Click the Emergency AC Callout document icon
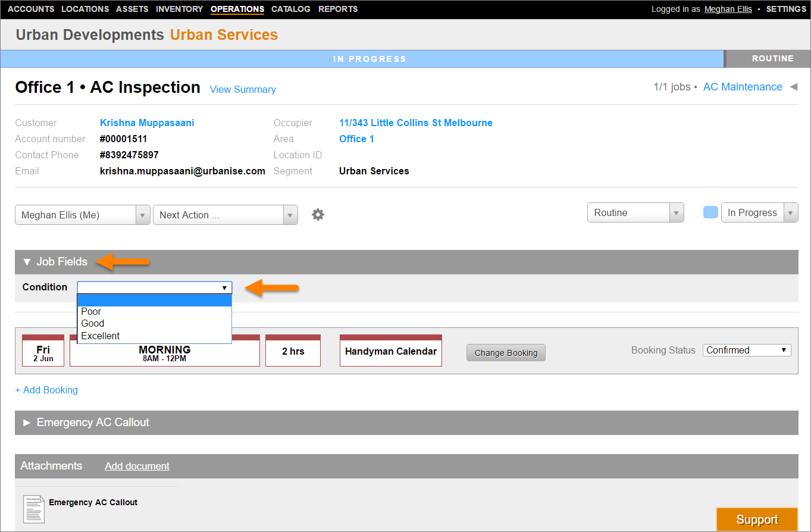Viewport: 811px width, 532px height. coord(34,509)
